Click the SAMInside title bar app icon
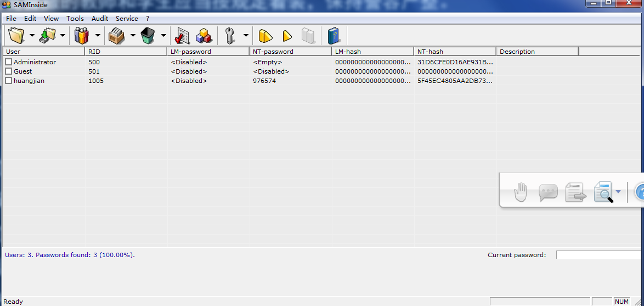The width and height of the screenshot is (644, 306). pyautogui.click(x=7, y=4)
